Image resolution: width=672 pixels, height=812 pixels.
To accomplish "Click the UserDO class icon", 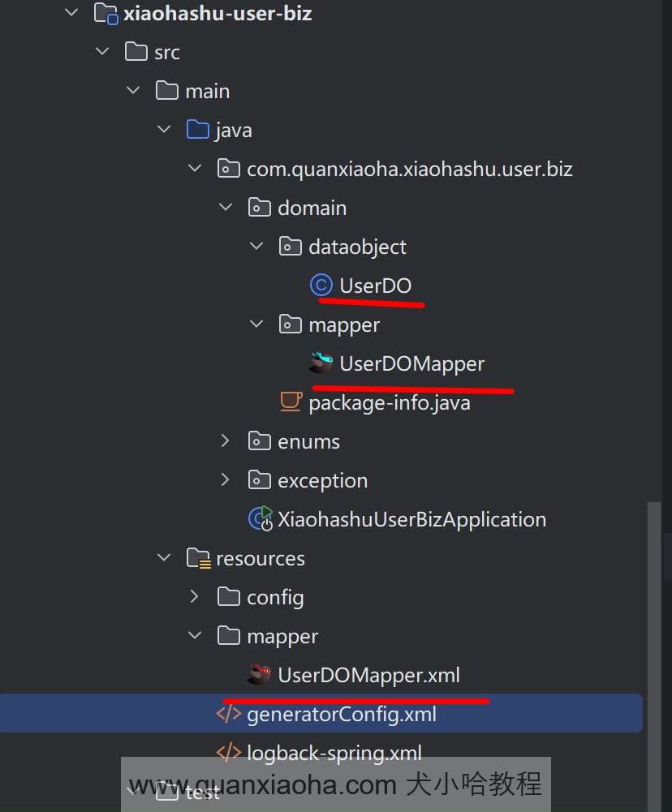I will (x=321, y=286).
